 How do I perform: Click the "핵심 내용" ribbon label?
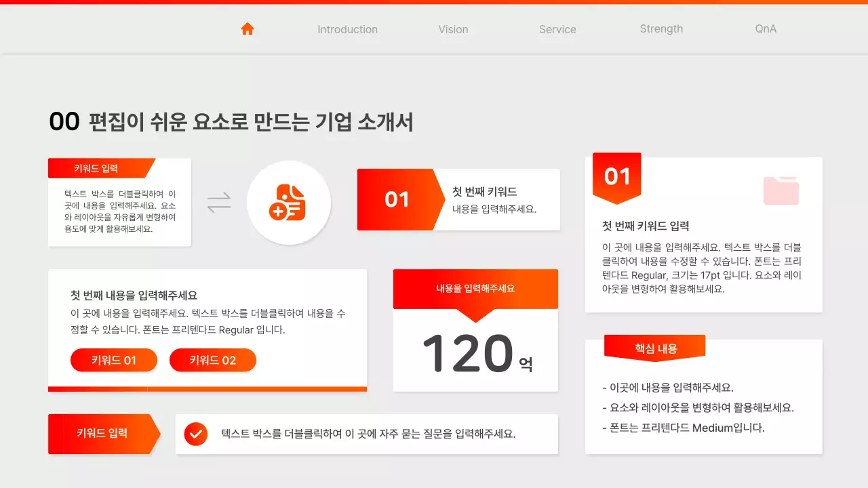coord(654,347)
